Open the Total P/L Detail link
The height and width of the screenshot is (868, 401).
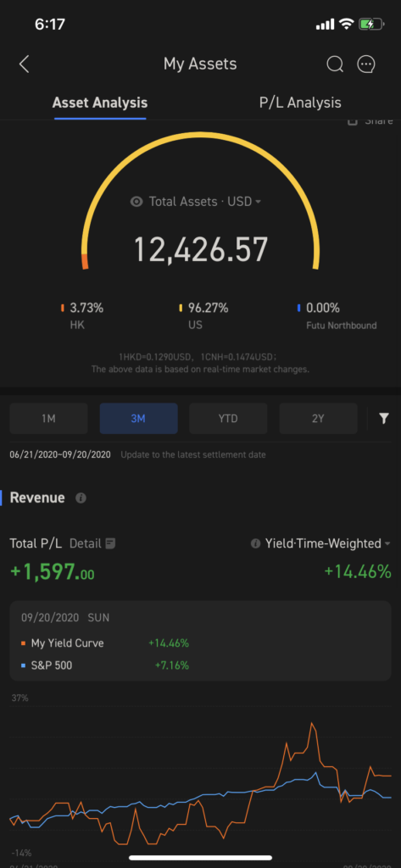point(92,543)
